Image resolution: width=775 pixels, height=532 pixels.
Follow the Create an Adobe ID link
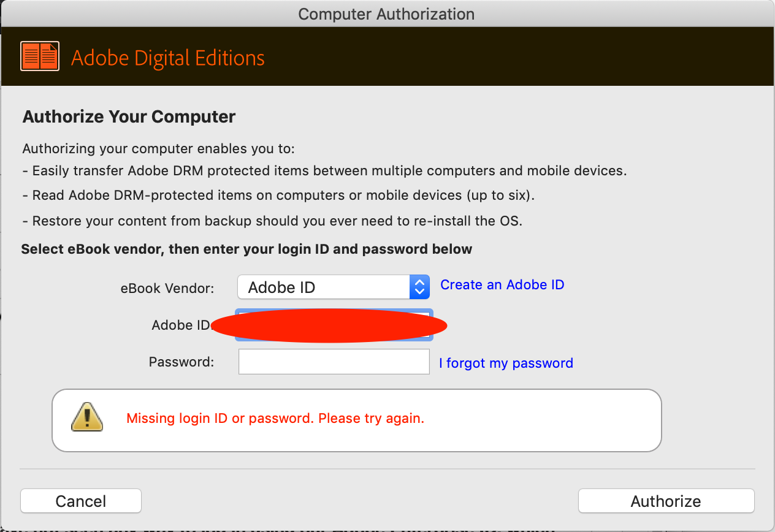502,284
